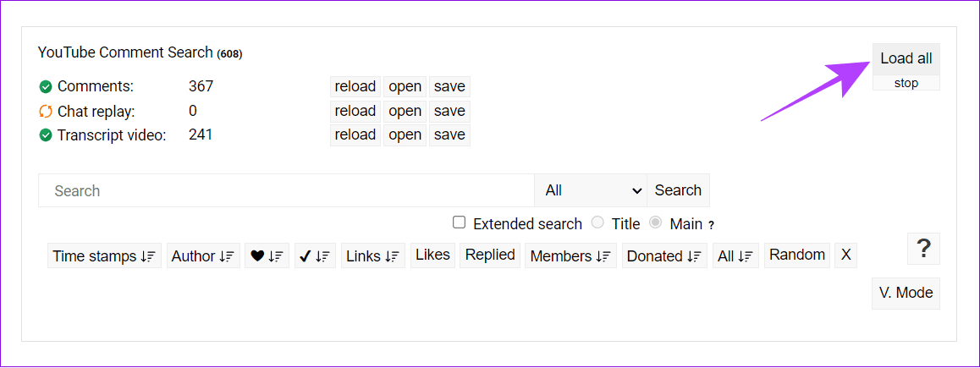Click the X clear filter button
980x368 pixels.
(x=845, y=255)
